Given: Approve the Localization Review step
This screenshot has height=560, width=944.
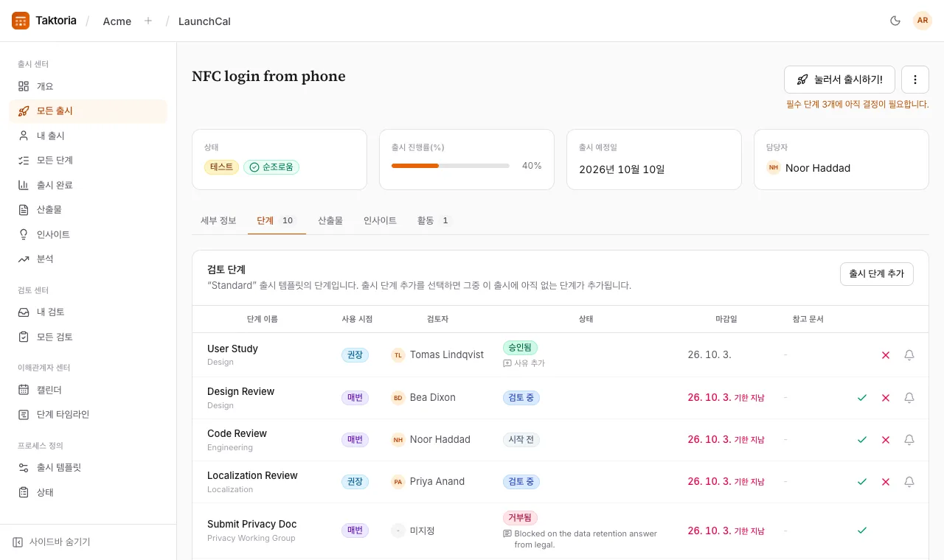Looking at the screenshot, I should tap(862, 482).
